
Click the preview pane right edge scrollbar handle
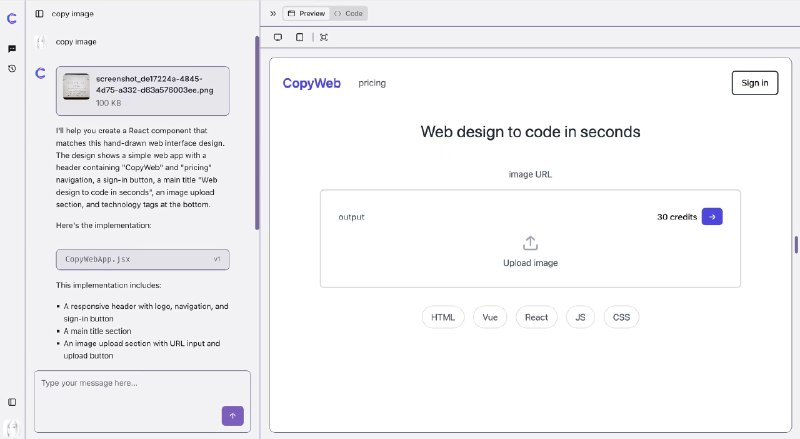pyautogui.click(x=796, y=245)
